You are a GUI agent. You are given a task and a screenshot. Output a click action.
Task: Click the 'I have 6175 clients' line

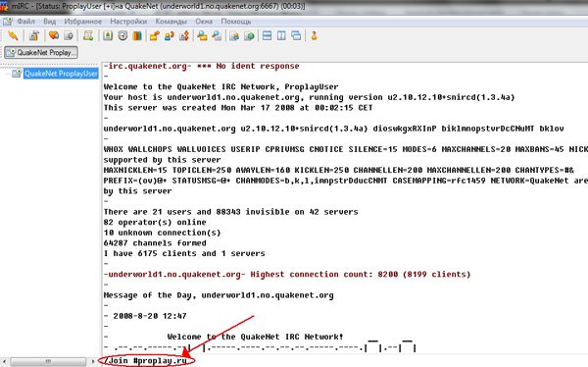(184, 253)
